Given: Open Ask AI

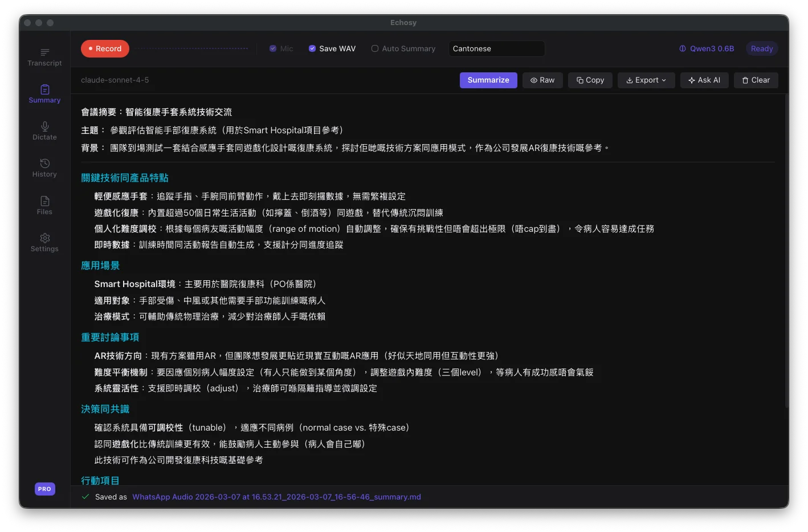Looking at the screenshot, I should [x=704, y=80].
